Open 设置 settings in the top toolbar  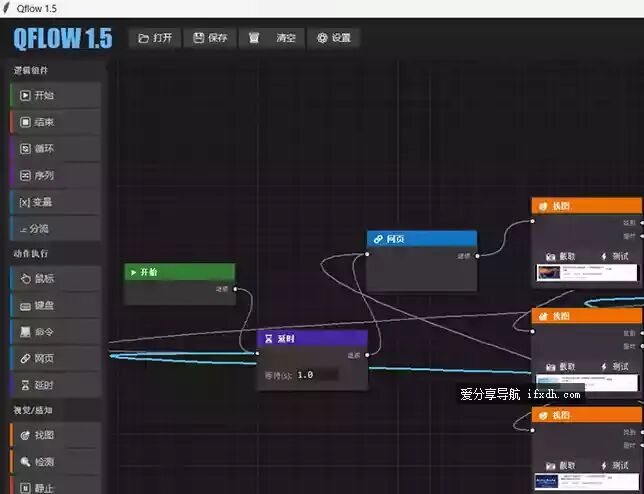pyautogui.click(x=334, y=38)
